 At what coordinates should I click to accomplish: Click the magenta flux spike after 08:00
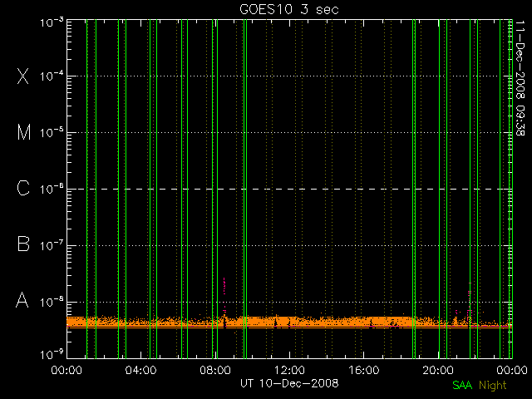[x=224, y=295]
